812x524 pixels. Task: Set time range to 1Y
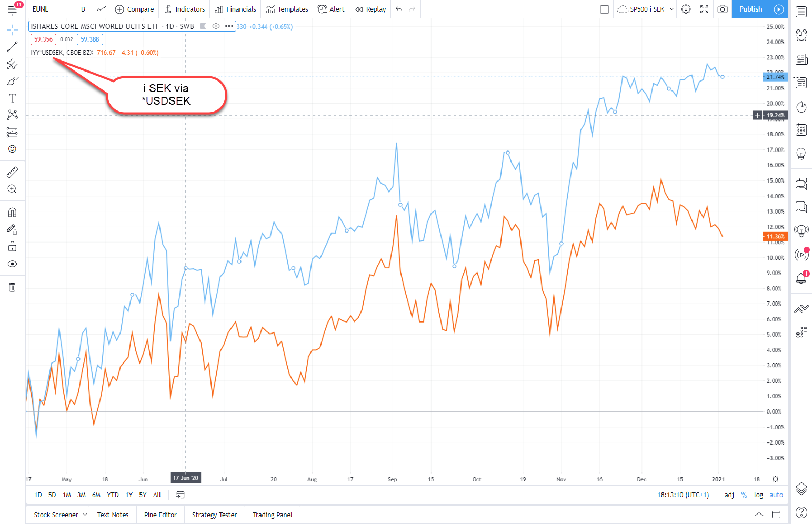[x=129, y=495]
